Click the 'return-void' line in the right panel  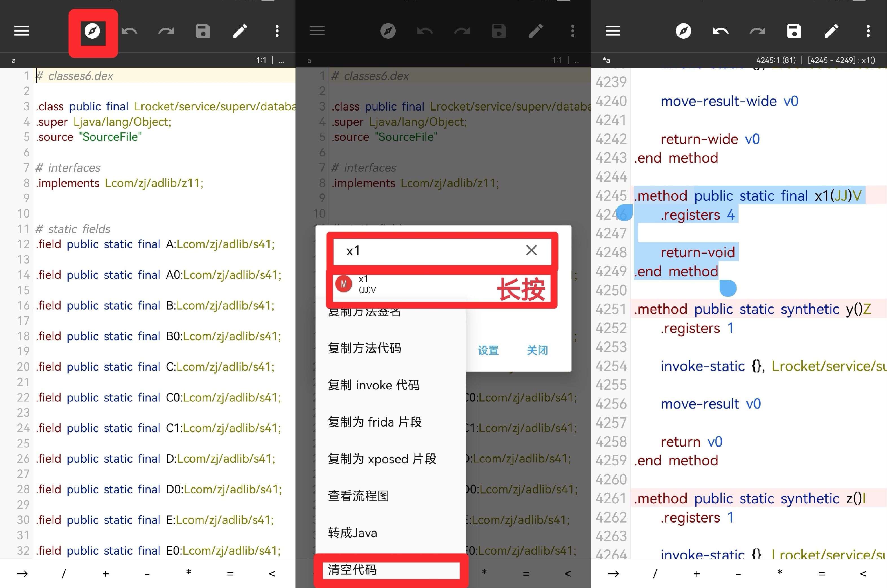698,252
